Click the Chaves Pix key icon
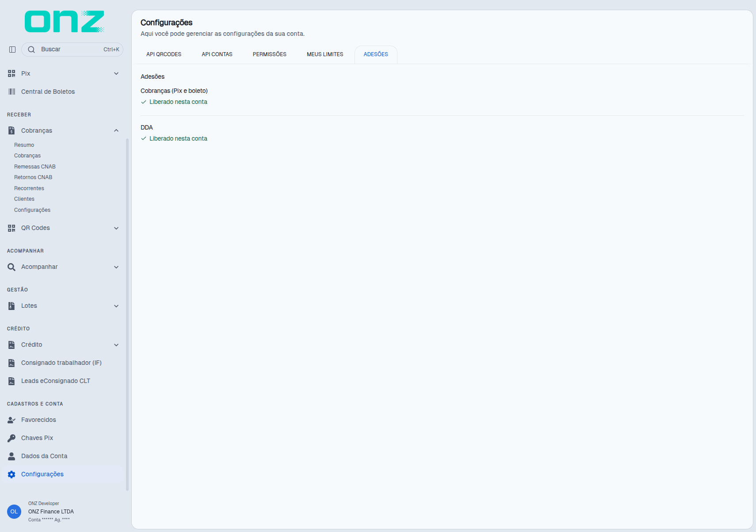756x532 pixels. tap(11, 438)
